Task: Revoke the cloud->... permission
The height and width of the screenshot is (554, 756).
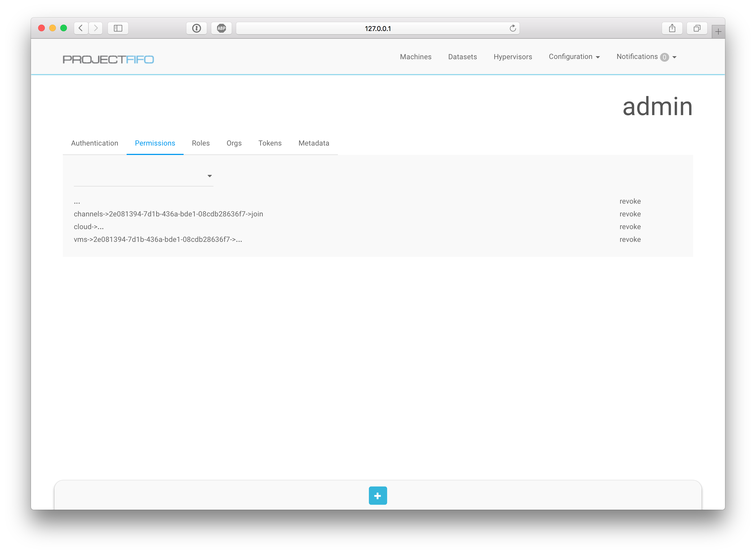Action: [630, 227]
